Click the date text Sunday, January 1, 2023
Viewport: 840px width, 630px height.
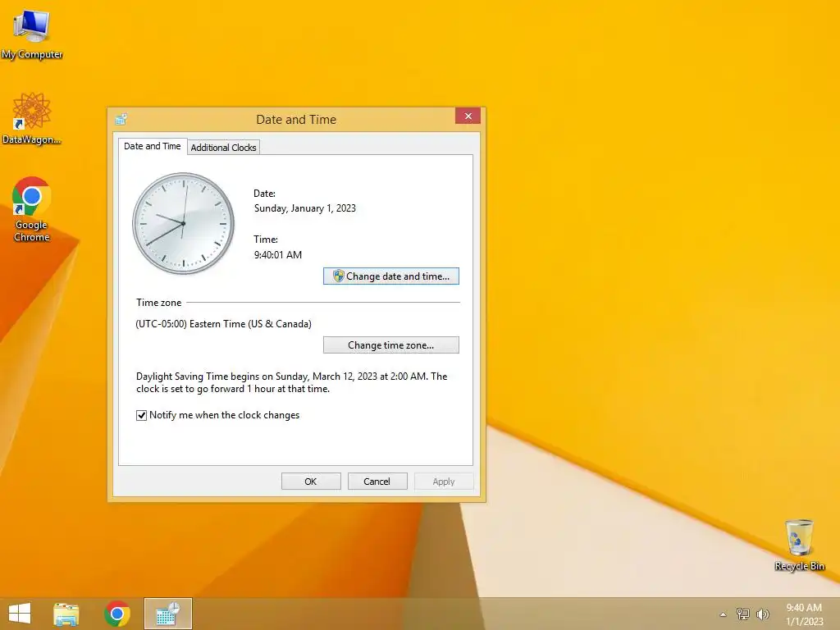[x=305, y=208]
